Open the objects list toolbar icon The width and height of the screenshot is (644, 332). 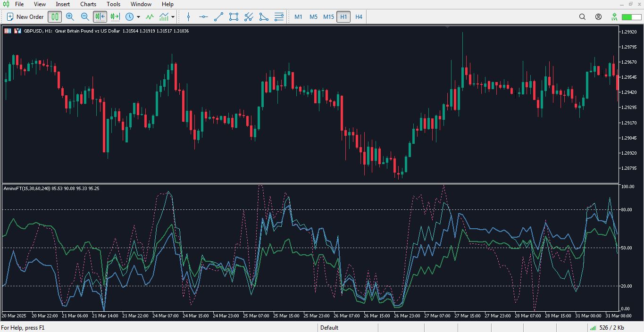(279, 17)
